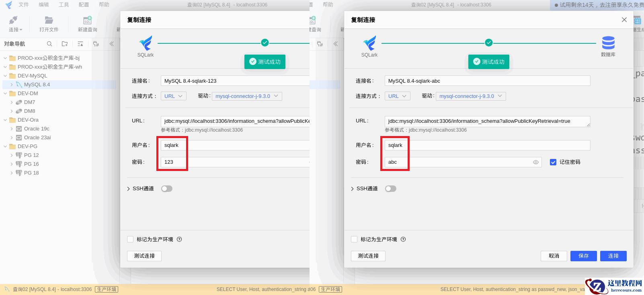The width and height of the screenshot is (644, 295).
Task: Select the PROD-xxx公积金生产库-bj folder
Action: 49,58
